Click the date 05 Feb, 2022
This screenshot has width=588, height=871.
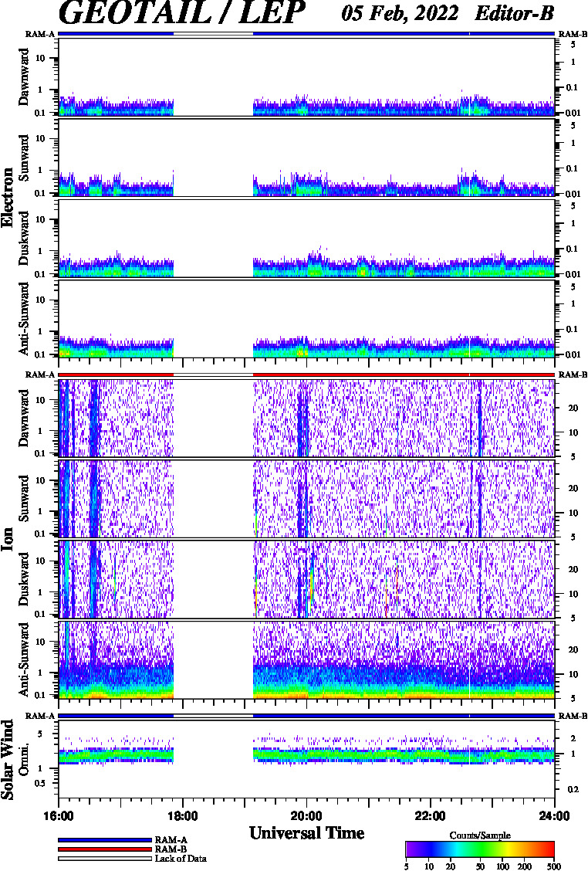(x=400, y=13)
